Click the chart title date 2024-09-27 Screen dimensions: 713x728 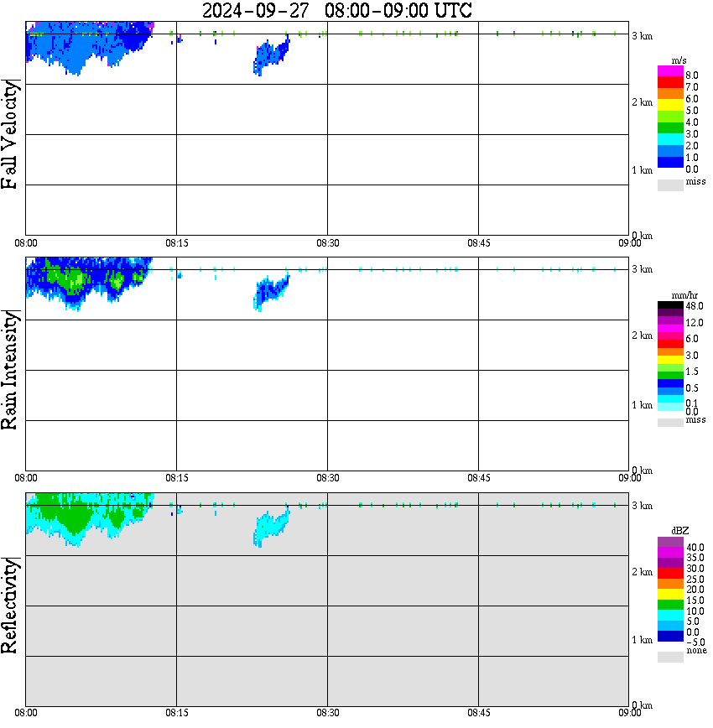[255, 11]
